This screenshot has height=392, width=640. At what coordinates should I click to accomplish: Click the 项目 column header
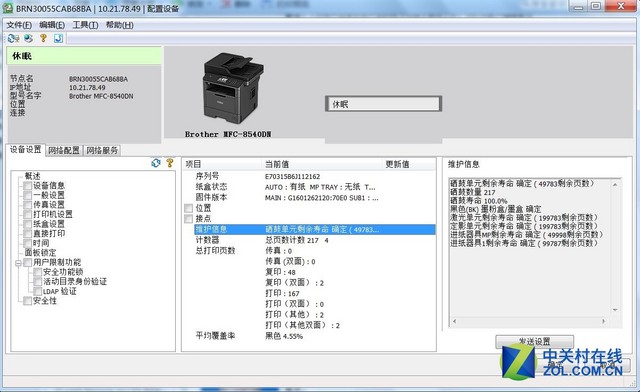click(222, 164)
